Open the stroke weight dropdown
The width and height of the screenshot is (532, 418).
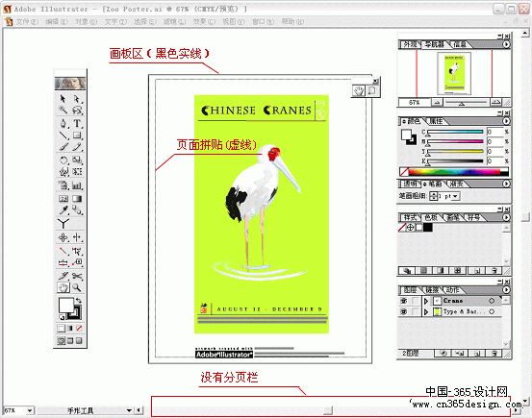[455, 196]
